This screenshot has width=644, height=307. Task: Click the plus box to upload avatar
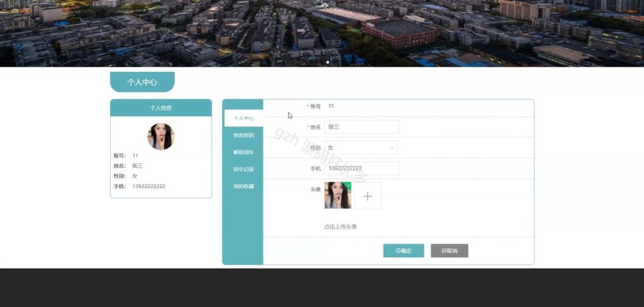click(367, 196)
